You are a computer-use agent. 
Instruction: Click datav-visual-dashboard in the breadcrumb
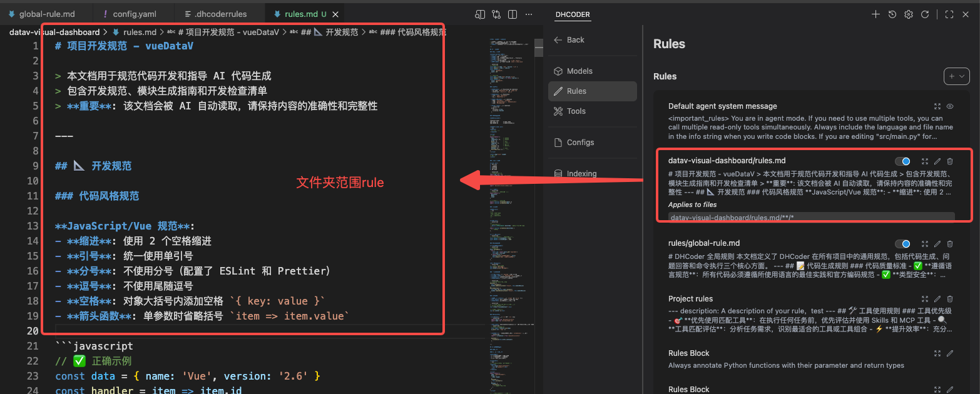coord(54,32)
